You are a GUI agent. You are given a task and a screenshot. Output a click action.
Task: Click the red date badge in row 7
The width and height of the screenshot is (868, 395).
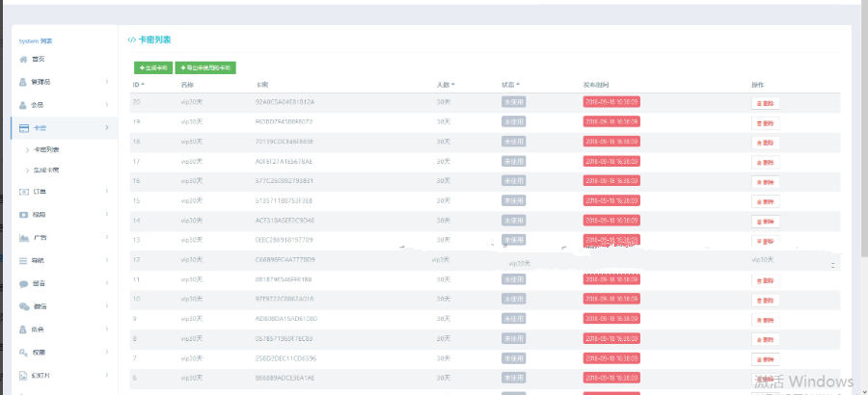[611, 358]
